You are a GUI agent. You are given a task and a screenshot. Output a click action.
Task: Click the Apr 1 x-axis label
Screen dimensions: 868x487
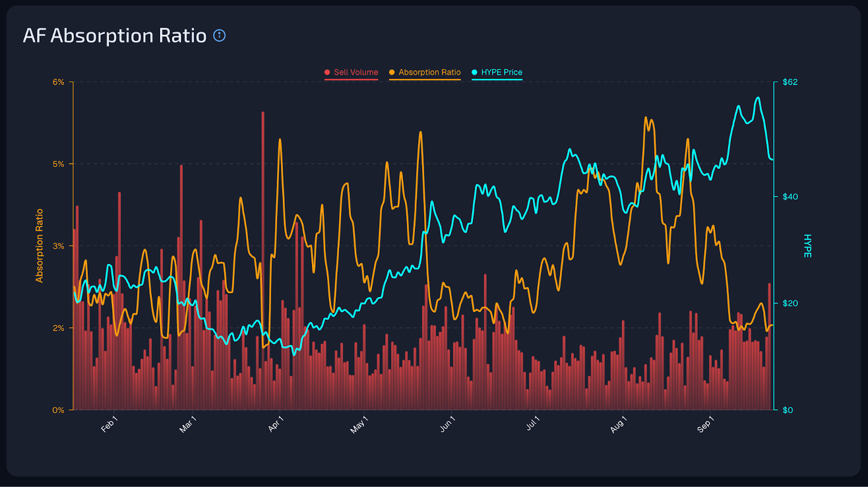pos(276,424)
